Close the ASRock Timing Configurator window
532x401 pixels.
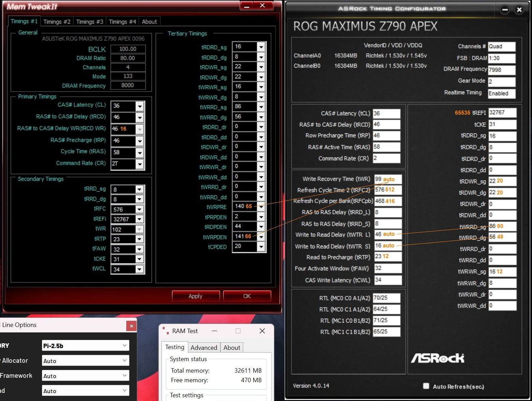coord(519,10)
